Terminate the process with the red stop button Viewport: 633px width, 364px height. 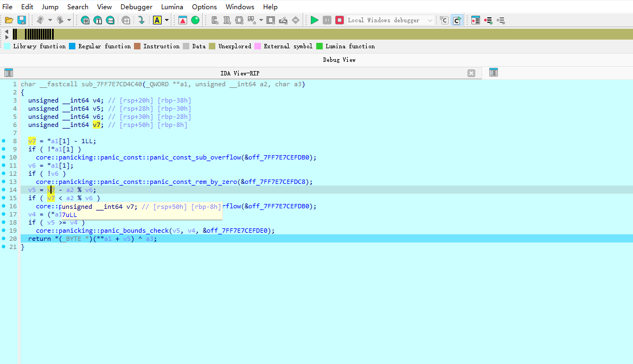coord(340,20)
